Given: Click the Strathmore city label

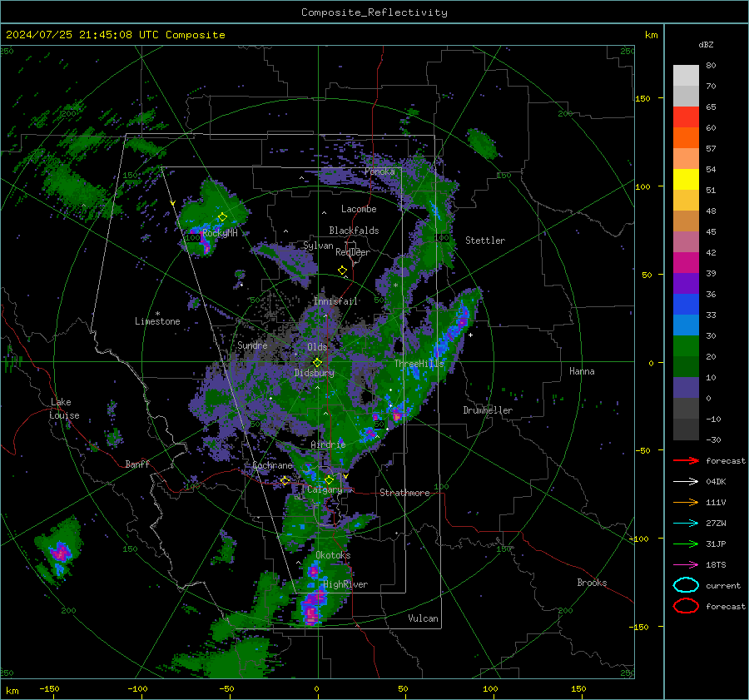Looking at the screenshot, I should pyautogui.click(x=404, y=493).
